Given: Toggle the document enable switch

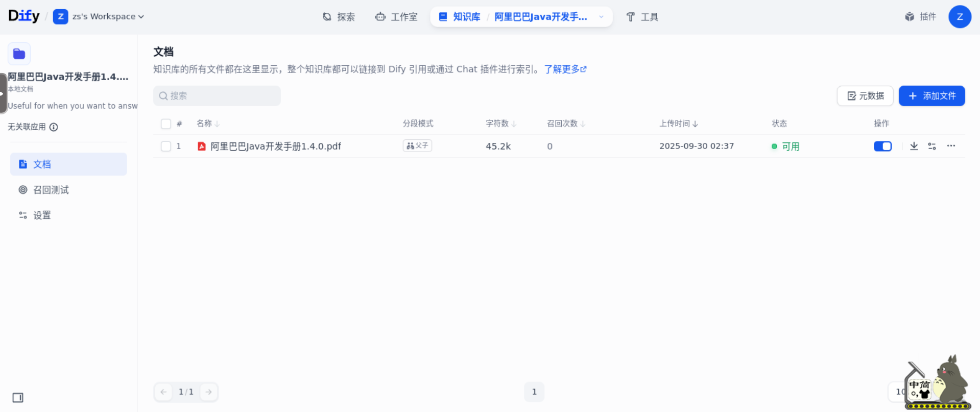Looking at the screenshot, I should coord(882,147).
